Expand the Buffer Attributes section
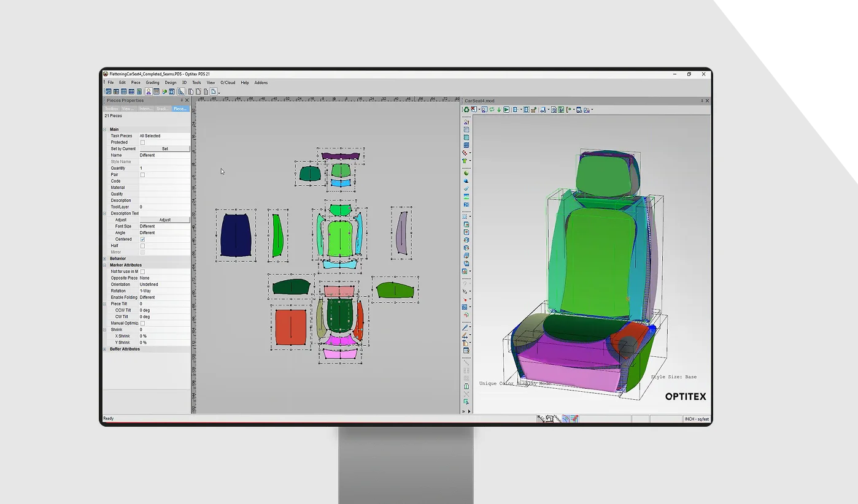This screenshot has width=858, height=504. point(106,349)
